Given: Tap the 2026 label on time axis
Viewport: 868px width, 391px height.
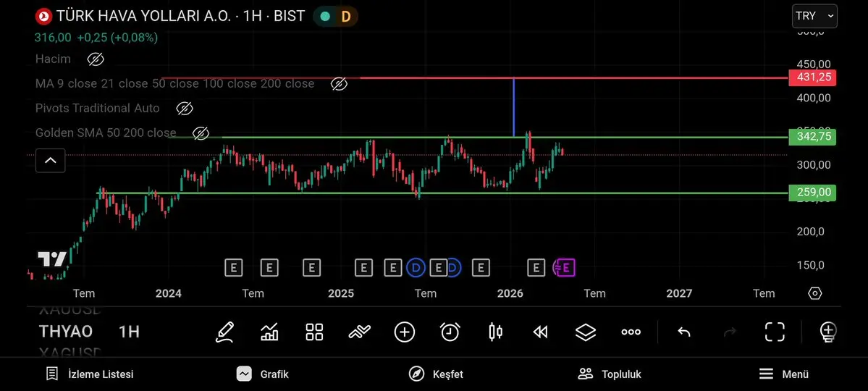Looking at the screenshot, I should coord(510,293).
